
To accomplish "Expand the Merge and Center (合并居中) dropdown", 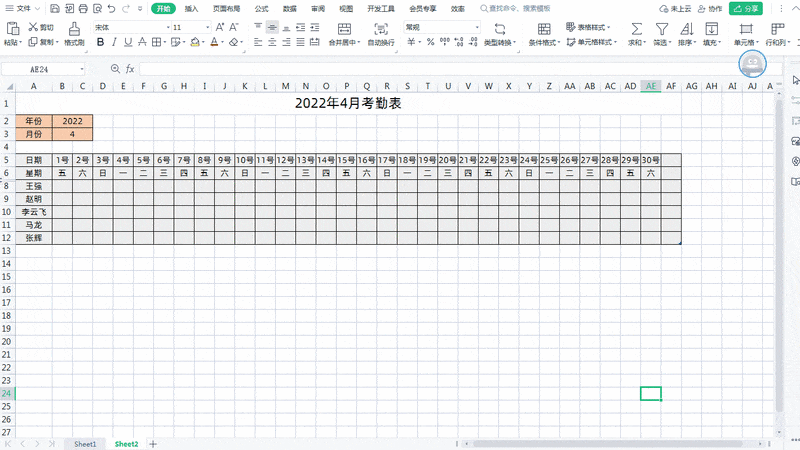I will coord(359,43).
